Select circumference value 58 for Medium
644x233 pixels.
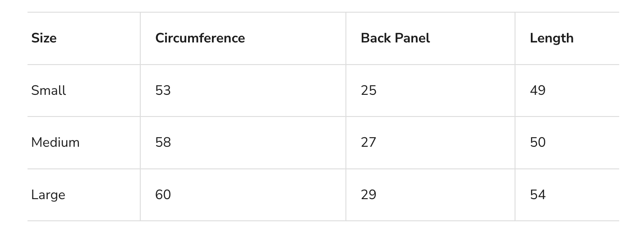pyautogui.click(x=163, y=143)
